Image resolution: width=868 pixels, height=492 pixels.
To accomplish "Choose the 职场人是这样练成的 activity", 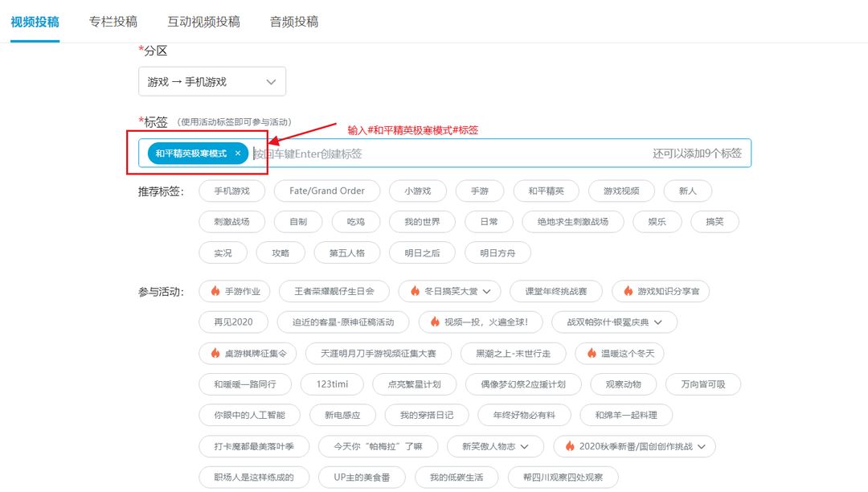I will tap(254, 477).
